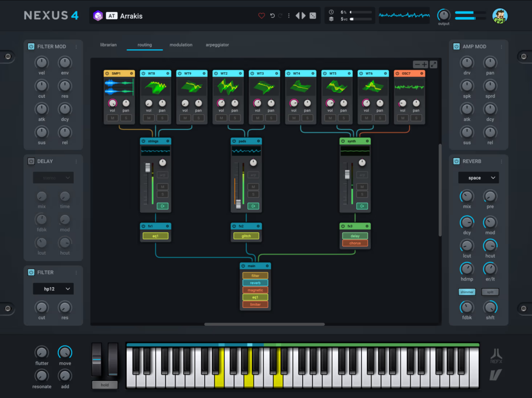Click the output routing icon on the strings channel
532x398 pixels.
coord(163,206)
